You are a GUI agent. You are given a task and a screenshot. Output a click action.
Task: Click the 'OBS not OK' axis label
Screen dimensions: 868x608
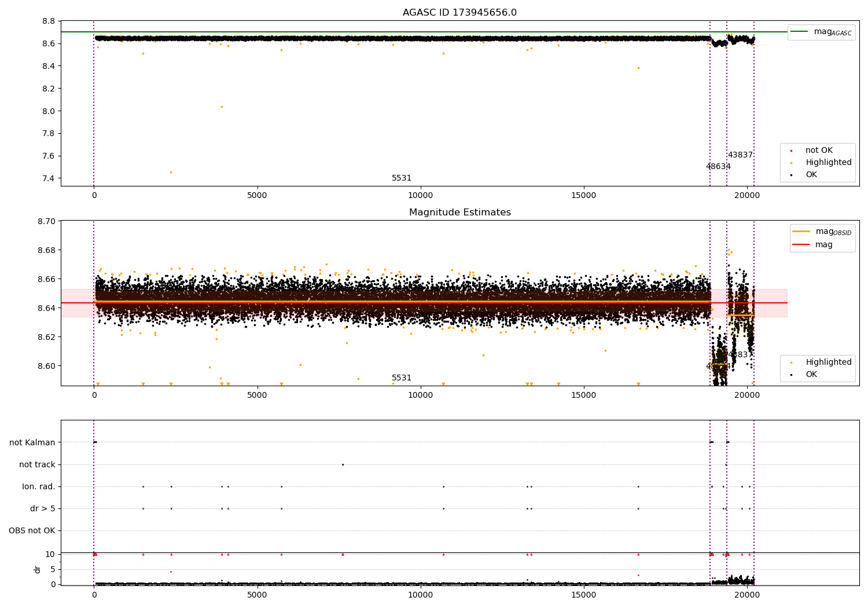(x=32, y=530)
